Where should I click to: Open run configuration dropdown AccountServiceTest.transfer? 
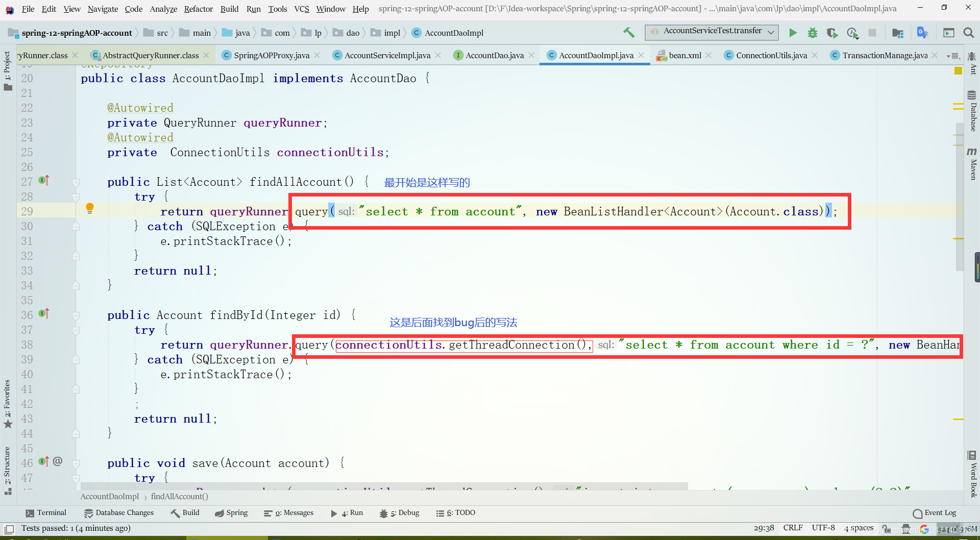(712, 32)
